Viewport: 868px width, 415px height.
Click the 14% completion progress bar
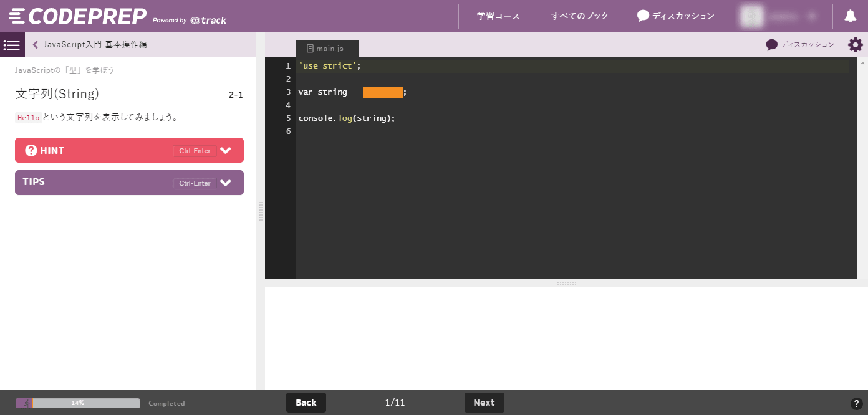78,403
